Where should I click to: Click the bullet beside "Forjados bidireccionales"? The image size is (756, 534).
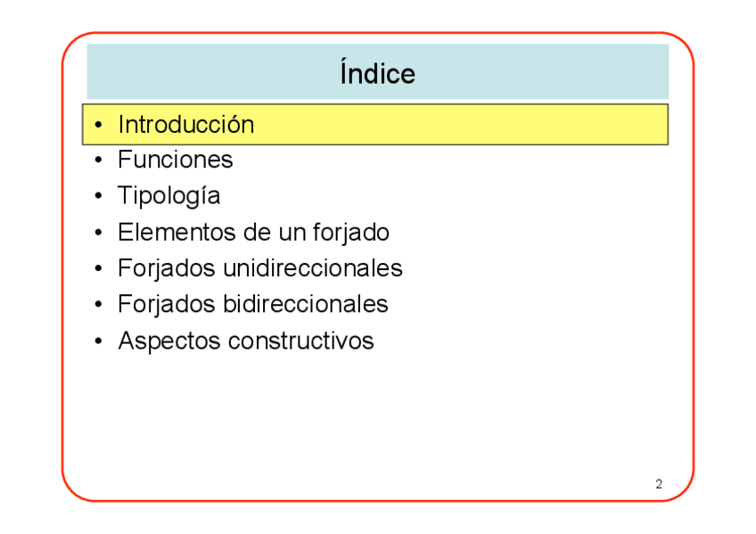tap(97, 305)
